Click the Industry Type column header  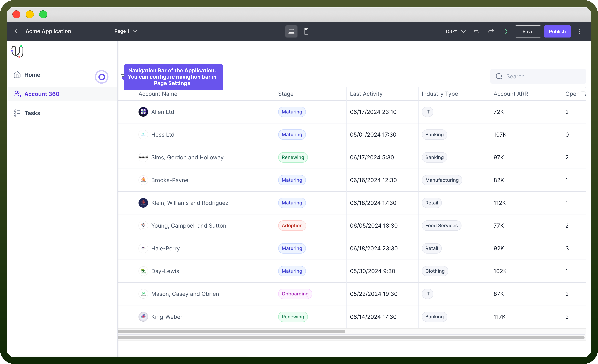(x=440, y=94)
